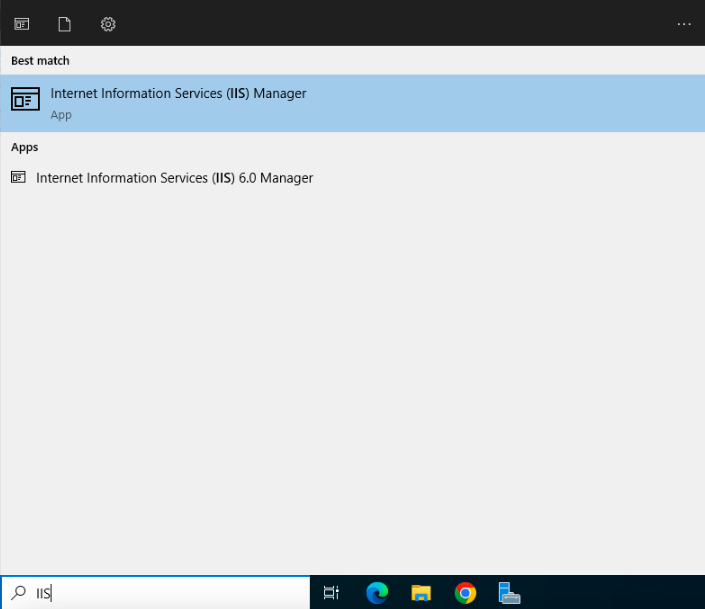The image size is (705, 609).
Task: Filter search results by Settings gear
Action: 108,24
